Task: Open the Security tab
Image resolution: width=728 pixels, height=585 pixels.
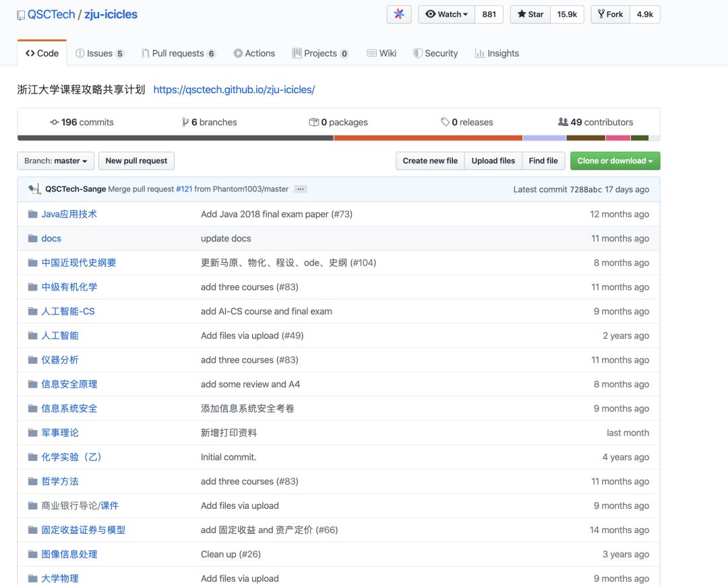Action: click(x=435, y=53)
